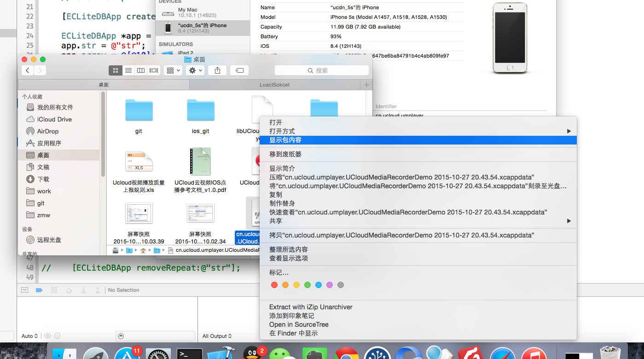Select ucdn_5s iPhone in Devices list

[x=203, y=28]
